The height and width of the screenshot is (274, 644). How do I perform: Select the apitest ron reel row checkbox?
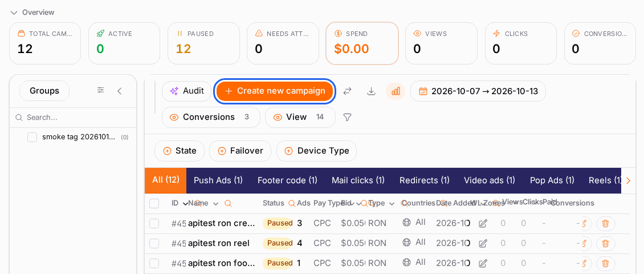154,244
